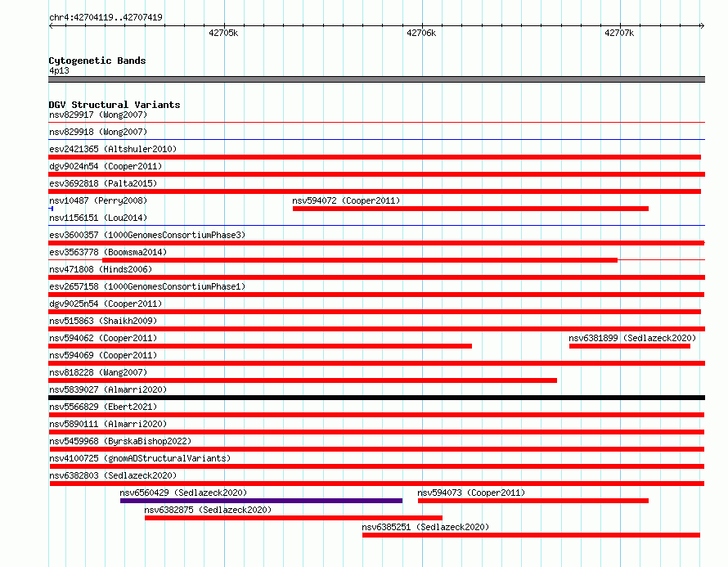Open nsv4100725 (gnomADStructuralVariants) label
The image size is (728, 567).
pyautogui.click(x=140, y=458)
